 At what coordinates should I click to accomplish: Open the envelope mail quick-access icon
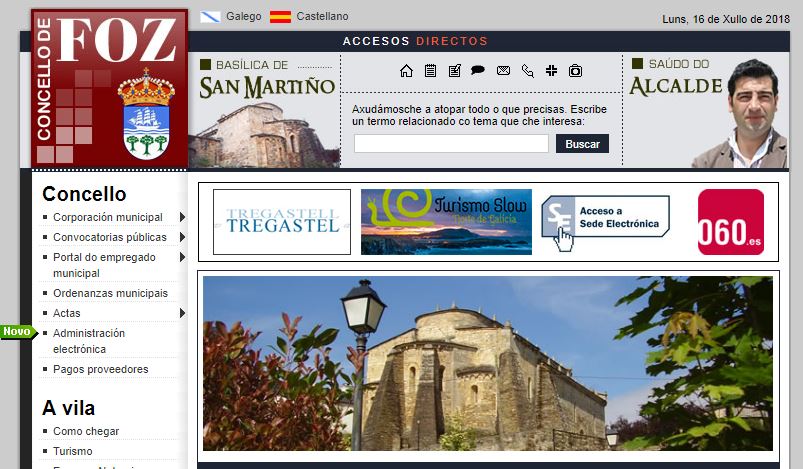503,71
